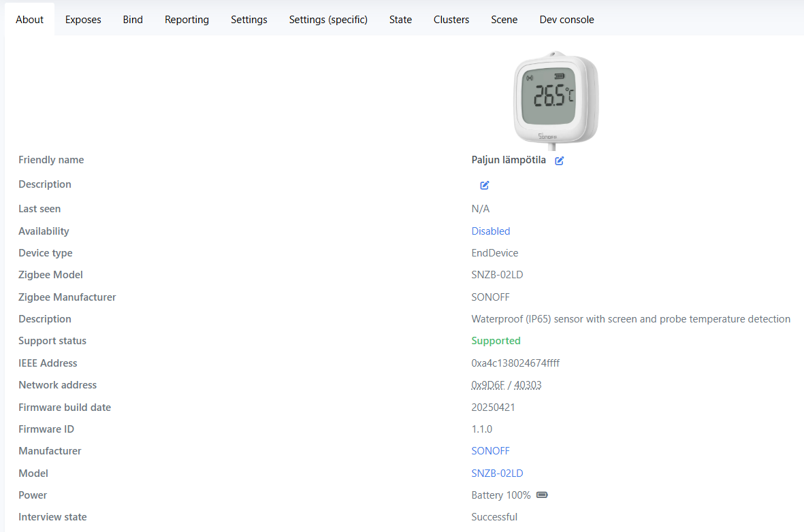Open the Dev console tab
This screenshot has height=532, width=804.
(x=566, y=20)
